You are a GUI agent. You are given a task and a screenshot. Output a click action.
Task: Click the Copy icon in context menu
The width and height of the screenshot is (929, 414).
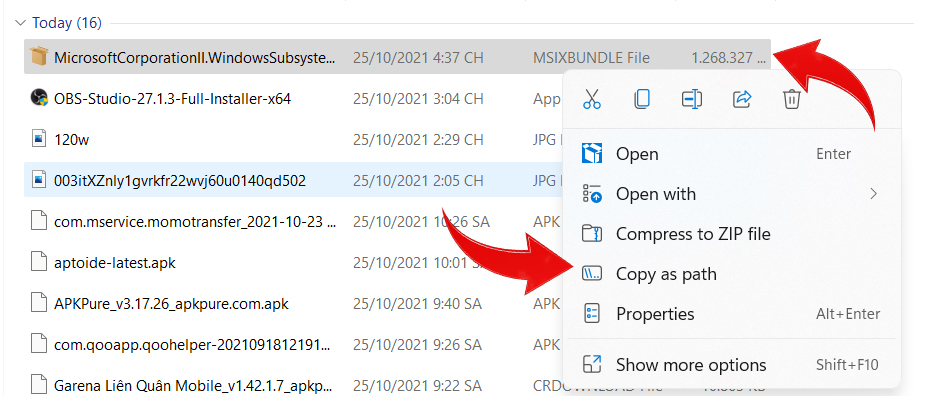coord(642,99)
